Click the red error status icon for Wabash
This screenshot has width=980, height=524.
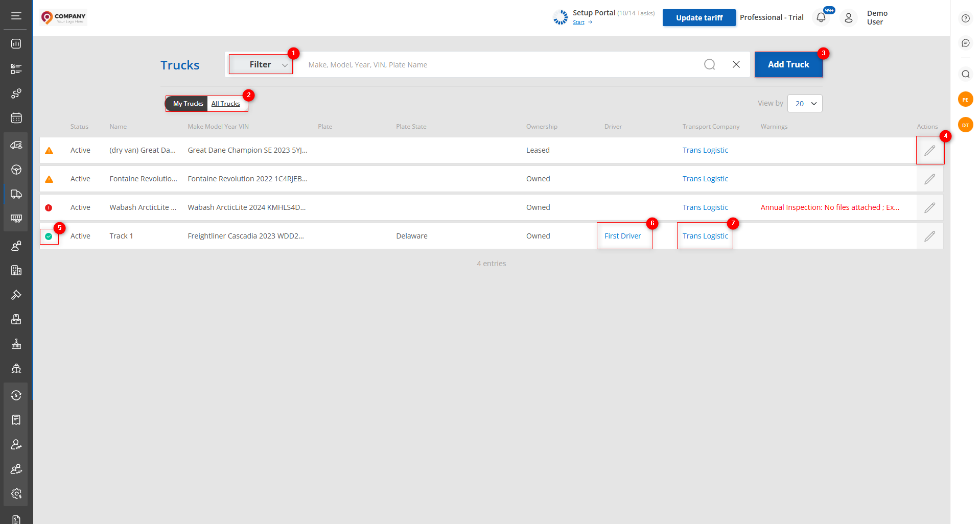click(x=49, y=208)
